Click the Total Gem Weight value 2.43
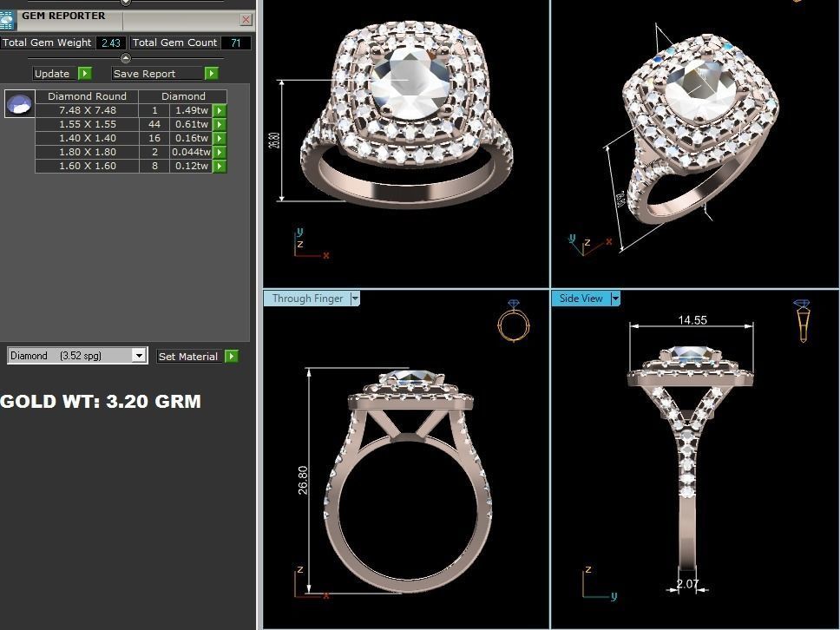The height and width of the screenshot is (630, 840). pos(111,43)
